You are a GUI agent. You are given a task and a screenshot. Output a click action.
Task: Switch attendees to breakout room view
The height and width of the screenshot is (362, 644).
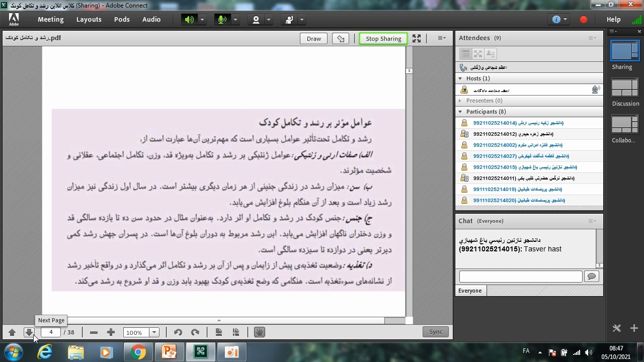pos(478,54)
